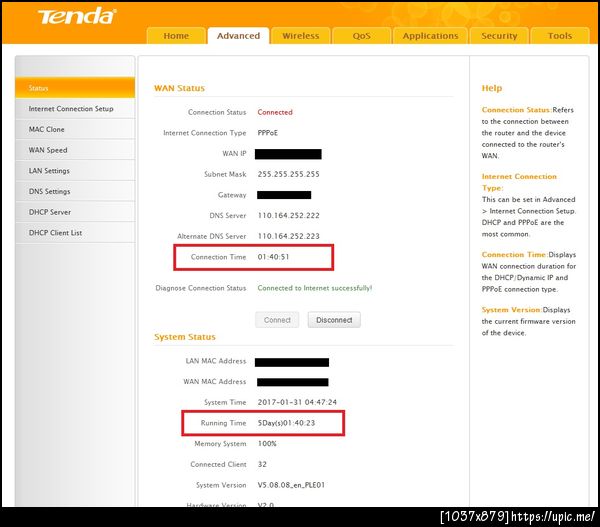The height and width of the screenshot is (527, 600).
Task: Click system time 2017-01-31 04:47:24
Action: tap(297, 402)
